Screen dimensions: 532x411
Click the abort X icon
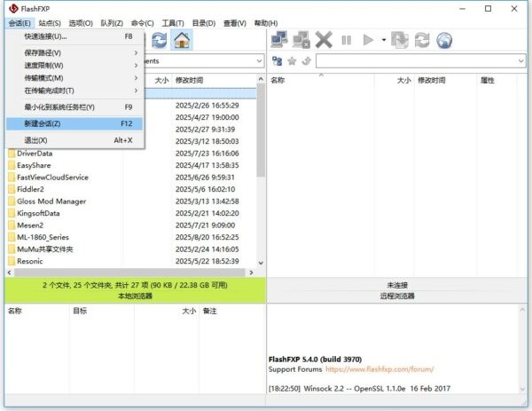tap(324, 40)
